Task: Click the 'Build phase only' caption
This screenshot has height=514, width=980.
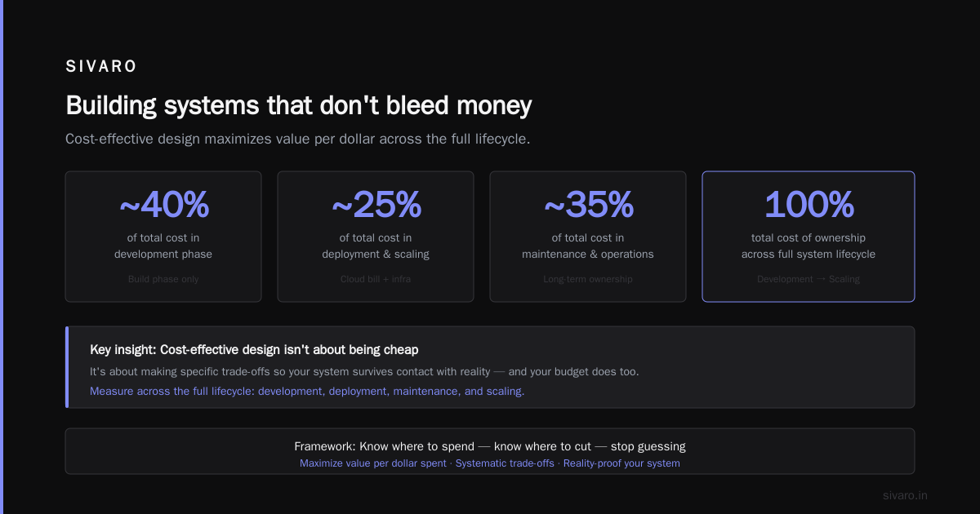Action: pos(163,279)
